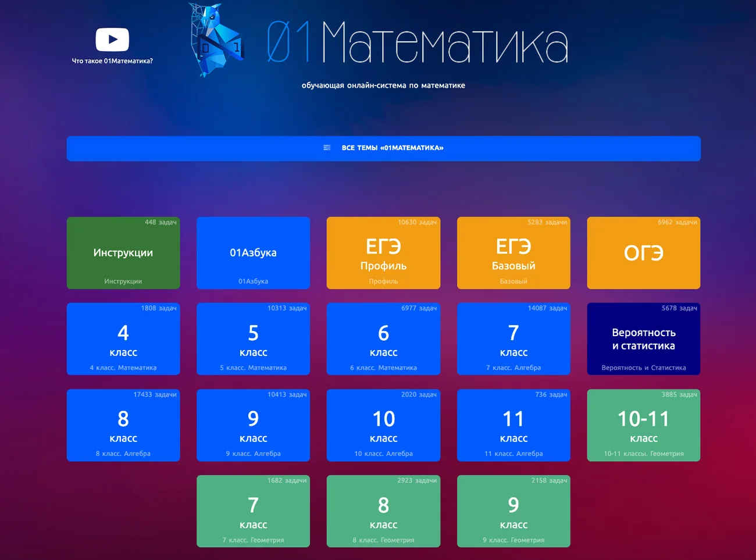
Task: Select 7 класс Алгебра tile
Action: (x=513, y=339)
